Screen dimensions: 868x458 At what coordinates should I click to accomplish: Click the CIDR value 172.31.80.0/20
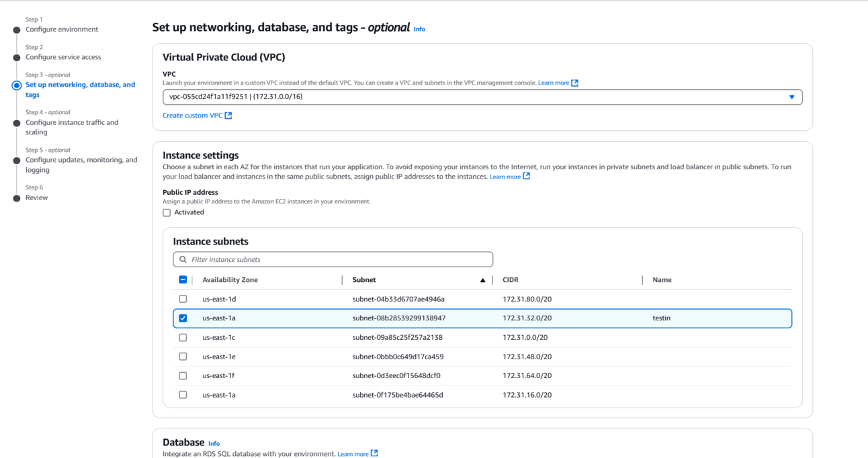click(527, 300)
